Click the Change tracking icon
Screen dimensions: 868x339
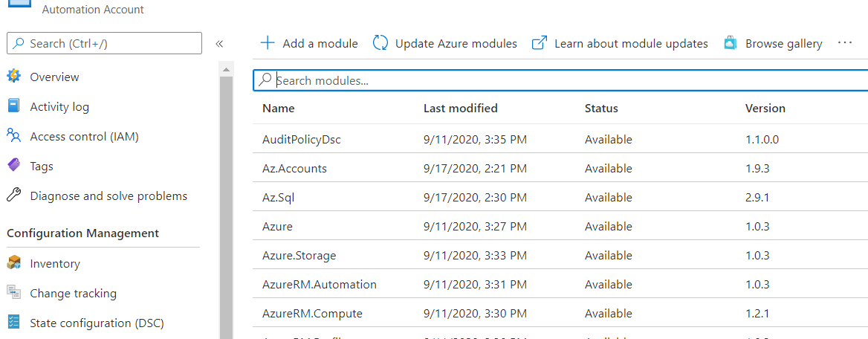point(14,292)
